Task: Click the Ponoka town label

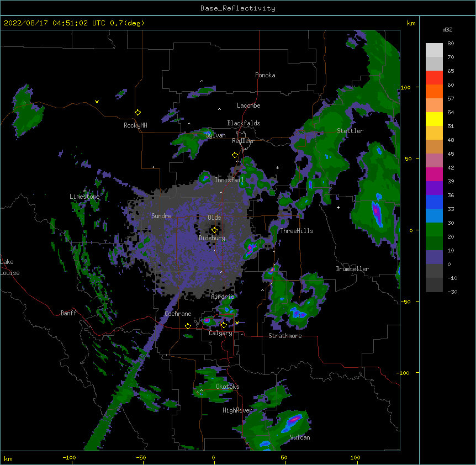Action: coord(265,75)
